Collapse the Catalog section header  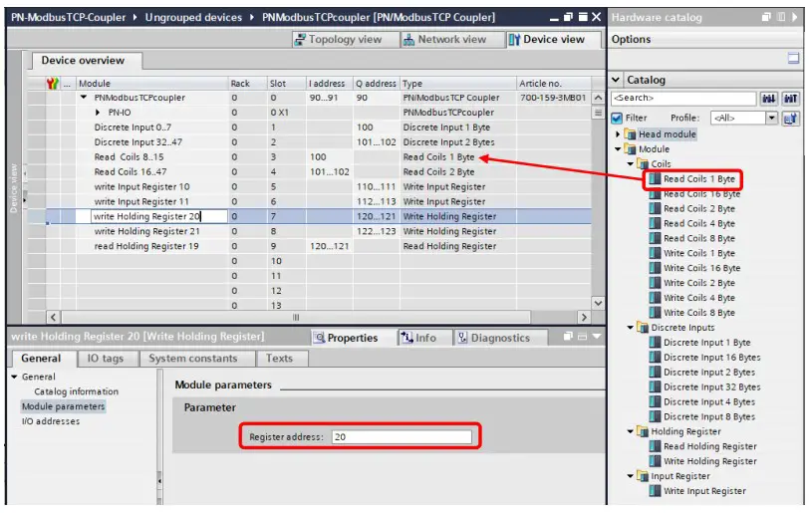coord(616,80)
